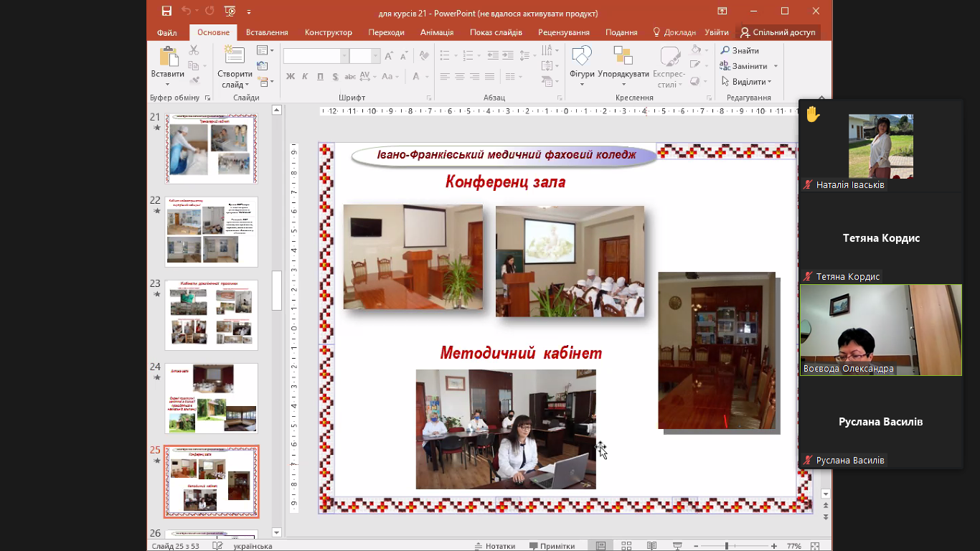Start slideshow from the status bar icon

pyautogui.click(x=677, y=546)
